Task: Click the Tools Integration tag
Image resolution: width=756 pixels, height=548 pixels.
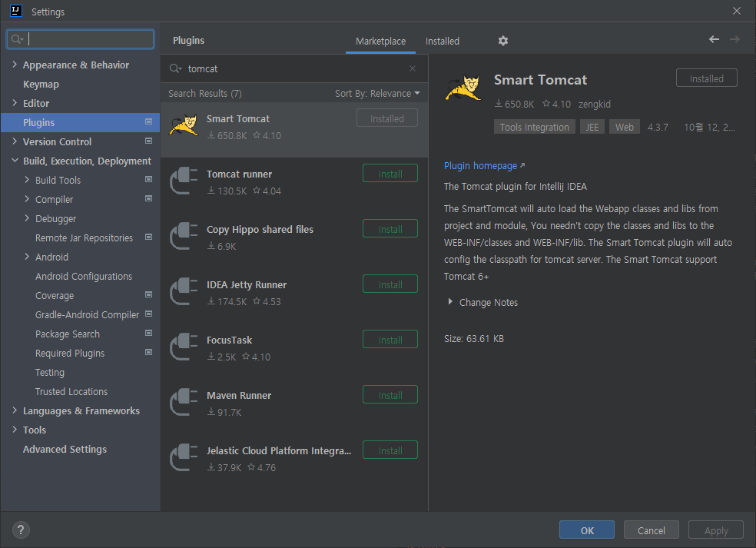Action: coord(534,127)
